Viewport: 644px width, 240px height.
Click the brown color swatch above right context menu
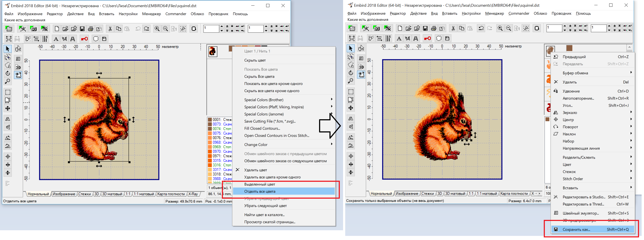569,48
